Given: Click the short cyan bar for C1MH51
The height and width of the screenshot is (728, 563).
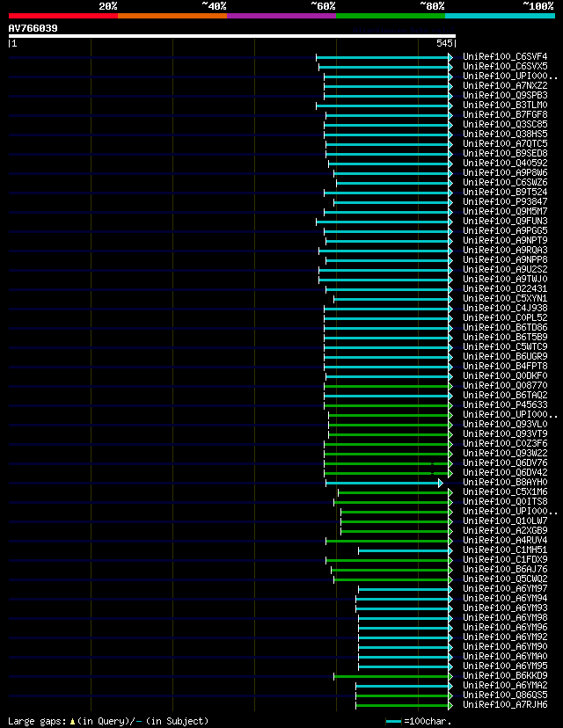Looking at the screenshot, I should [405, 551].
